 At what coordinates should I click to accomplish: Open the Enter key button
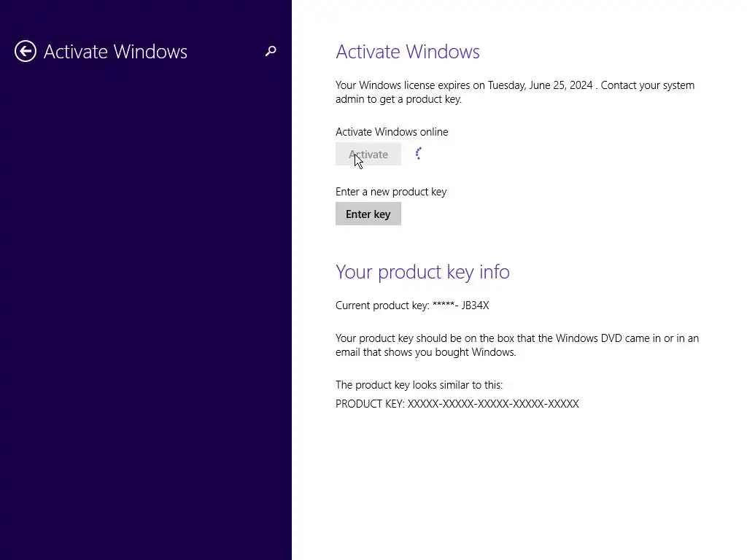[368, 214]
